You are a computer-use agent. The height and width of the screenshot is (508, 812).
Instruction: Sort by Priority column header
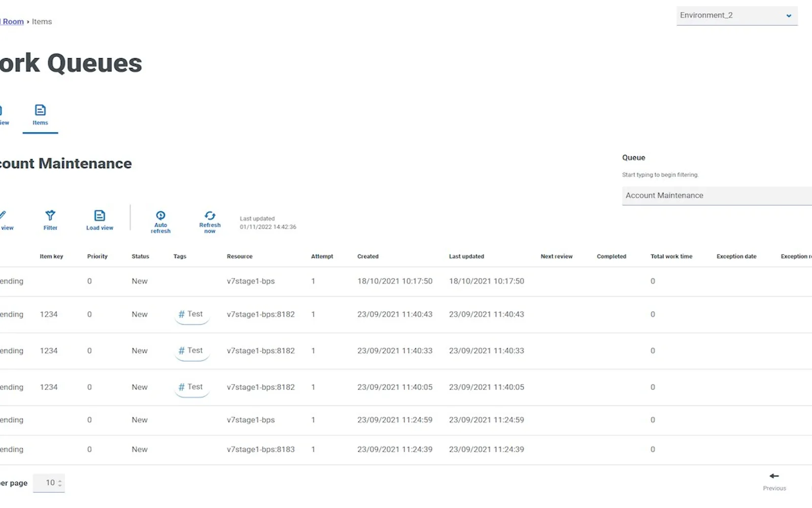(97, 257)
